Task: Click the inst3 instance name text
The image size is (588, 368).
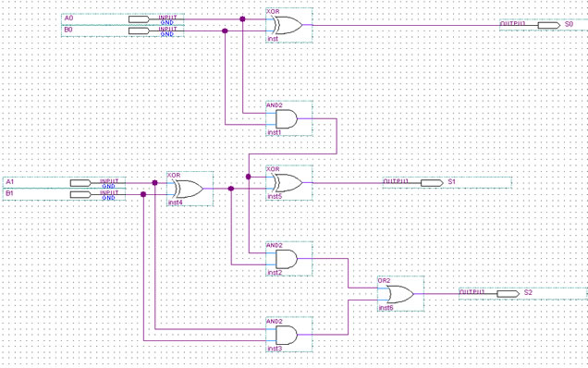Action: click(x=275, y=349)
